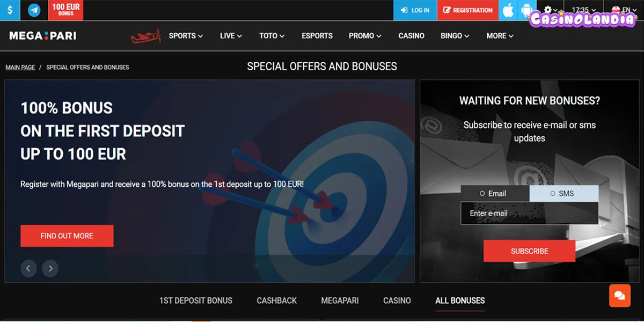Switch to the MEGAPARI bonuses tab
The height and width of the screenshot is (322, 644).
click(x=340, y=301)
